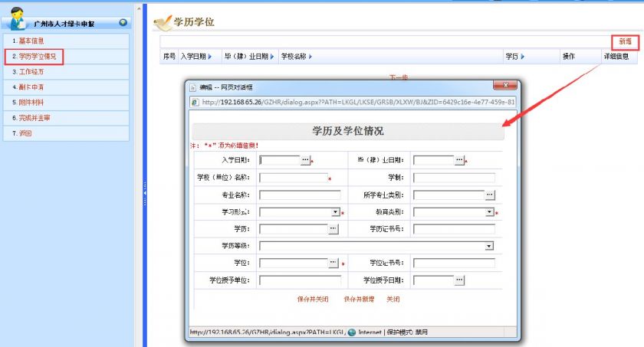The image size is (644, 347).
Task: Click the sidebar collapse handle arrow
Action: (x=145, y=193)
